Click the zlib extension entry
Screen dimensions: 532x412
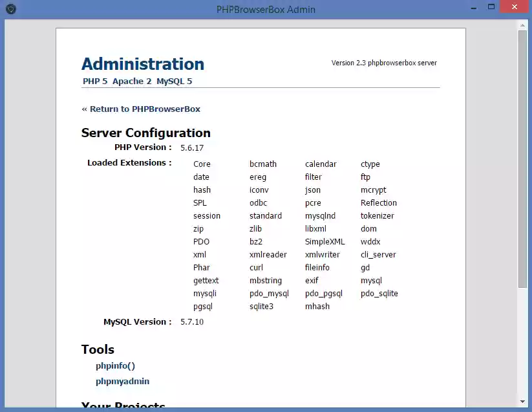click(255, 229)
